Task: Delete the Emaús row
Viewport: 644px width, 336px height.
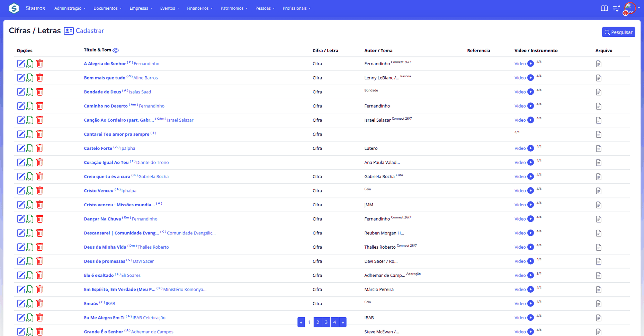Action: pyautogui.click(x=40, y=303)
